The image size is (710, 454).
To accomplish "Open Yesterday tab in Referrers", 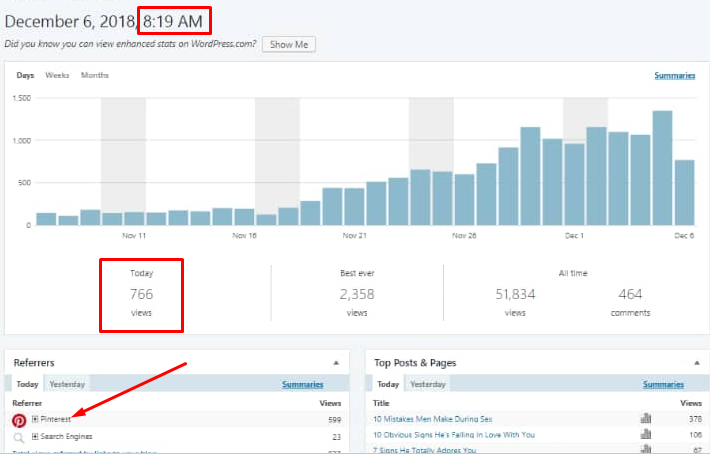I will pos(67,384).
